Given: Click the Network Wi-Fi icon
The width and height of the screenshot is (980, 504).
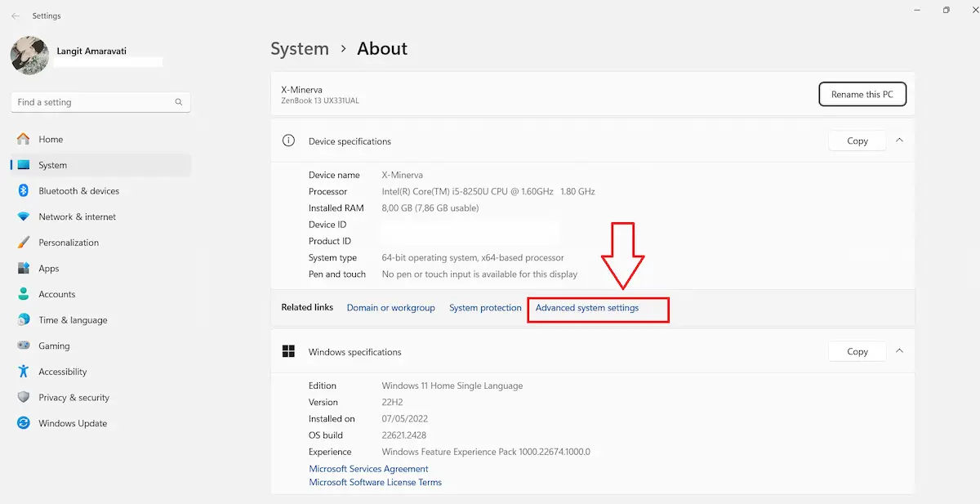Looking at the screenshot, I should coord(23,216).
